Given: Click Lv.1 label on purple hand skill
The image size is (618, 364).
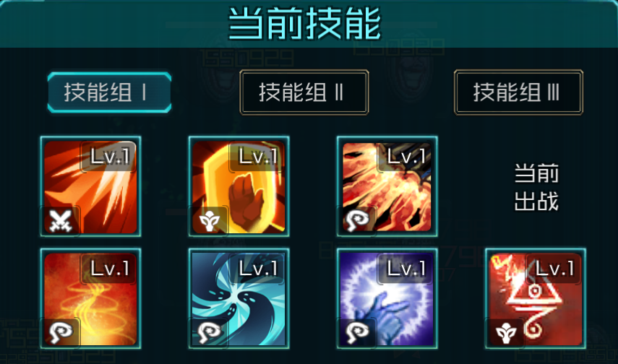Looking at the screenshot, I should point(406,269).
